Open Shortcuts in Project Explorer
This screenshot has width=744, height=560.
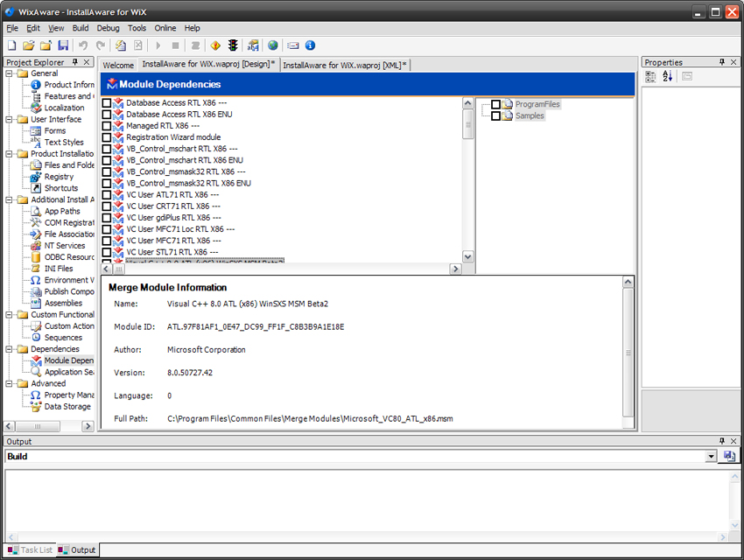coord(61,188)
